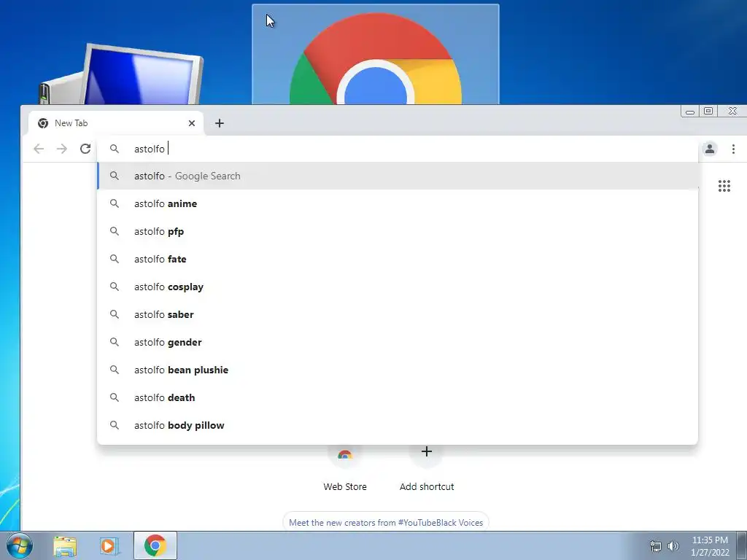This screenshot has height=560, width=747.
Task: Open the Windows Start menu orb
Action: coord(20,545)
